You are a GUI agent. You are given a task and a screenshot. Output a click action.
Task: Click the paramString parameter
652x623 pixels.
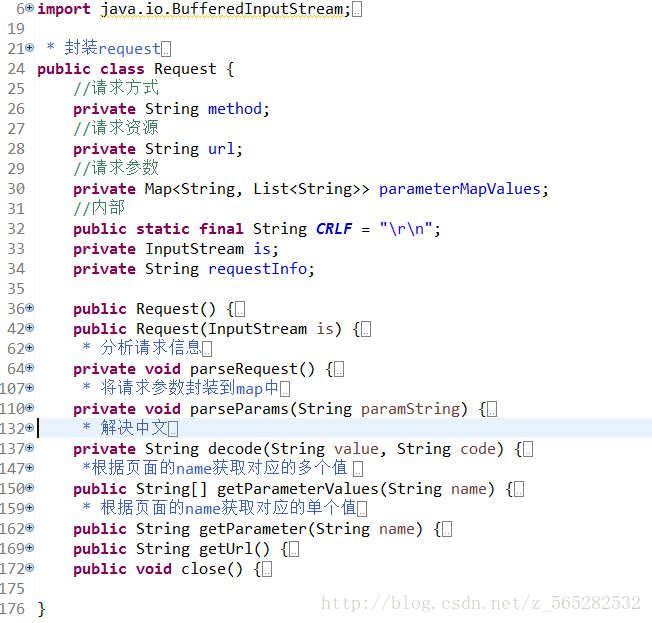point(410,409)
